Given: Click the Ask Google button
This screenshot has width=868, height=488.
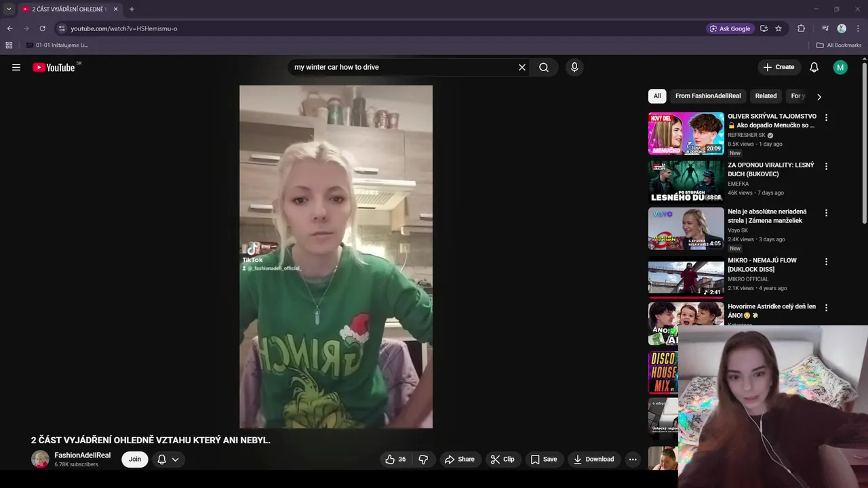Looking at the screenshot, I should pos(730,28).
